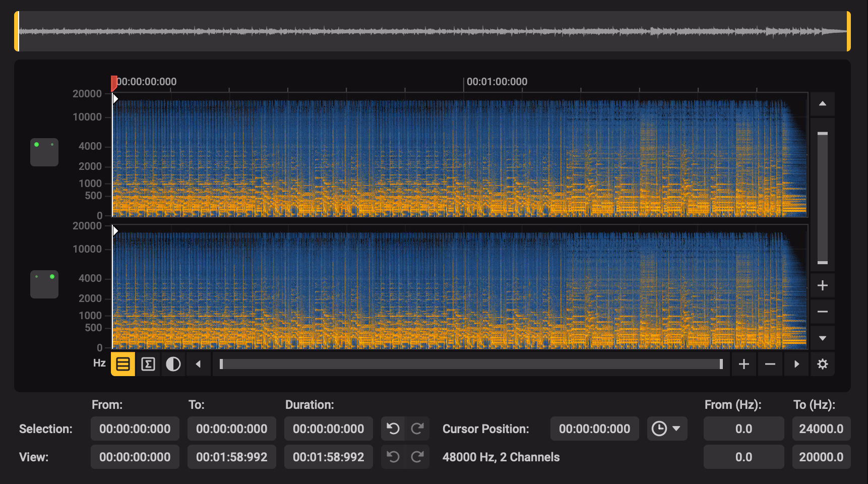This screenshot has width=868, height=484.
Task: Click the overview right yellow range handle
Action: (848, 31)
